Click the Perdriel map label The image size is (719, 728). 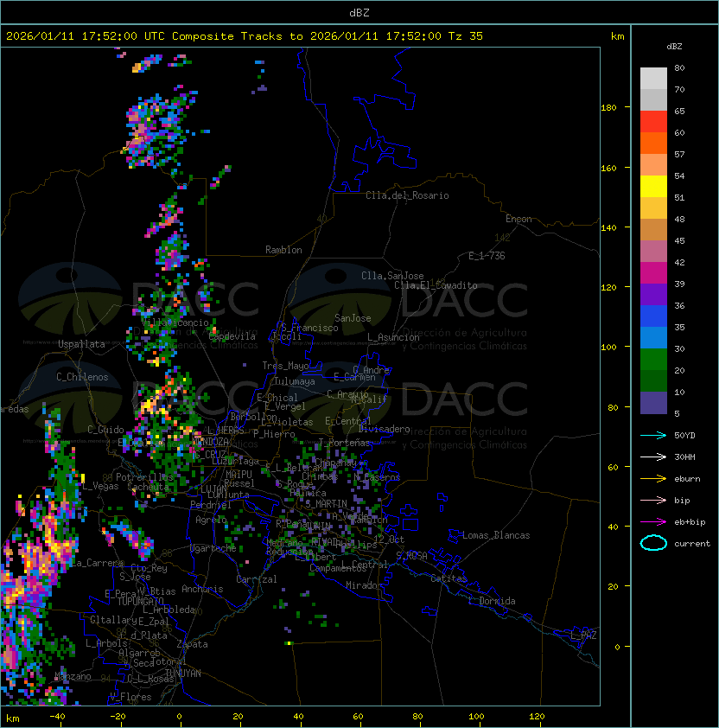point(211,505)
